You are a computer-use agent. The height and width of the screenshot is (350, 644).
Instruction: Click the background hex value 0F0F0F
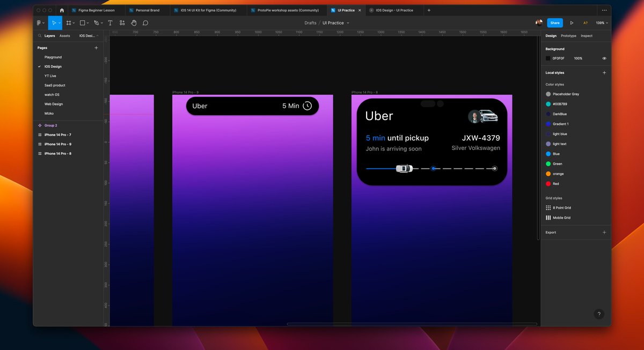pyautogui.click(x=559, y=58)
